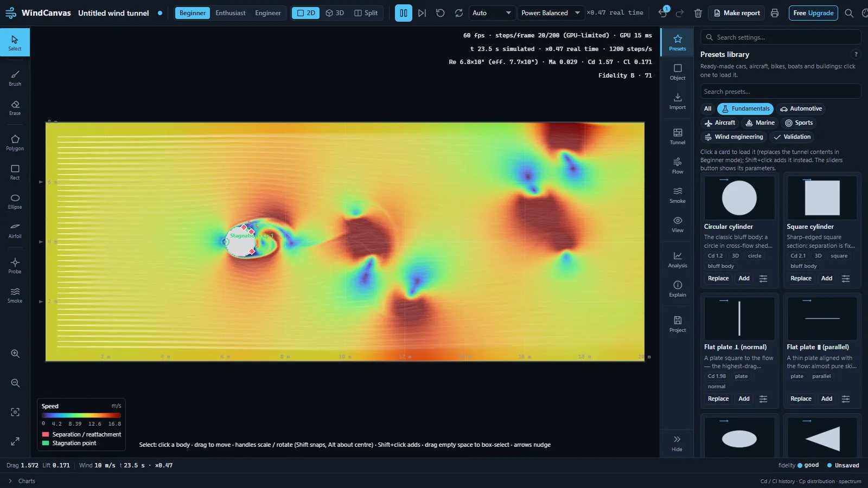Screen dimensions: 868x488
Task: Click the fit-to-view frame icon
Action: 15,412
